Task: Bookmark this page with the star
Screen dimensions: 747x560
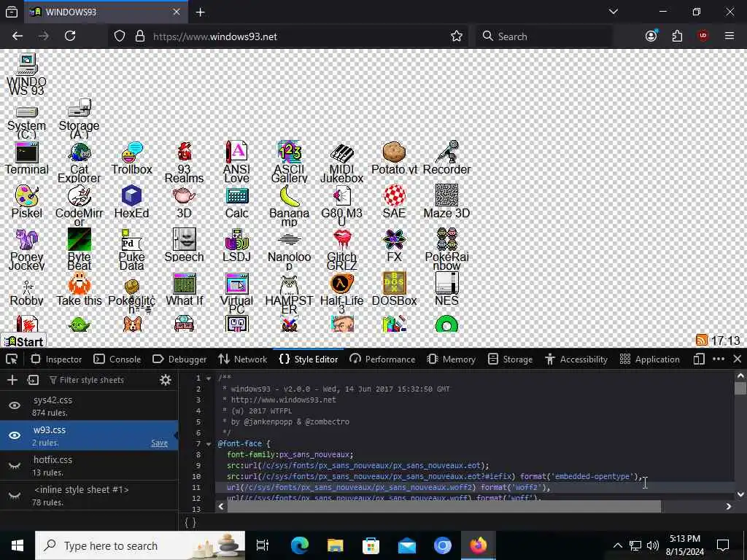Action: pyautogui.click(x=457, y=36)
